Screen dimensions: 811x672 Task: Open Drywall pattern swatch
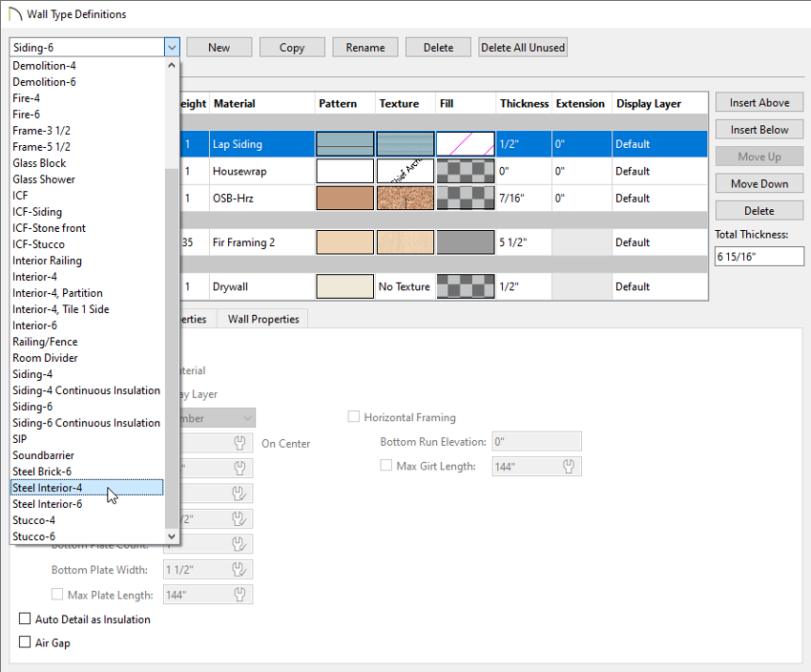(x=345, y=286)
